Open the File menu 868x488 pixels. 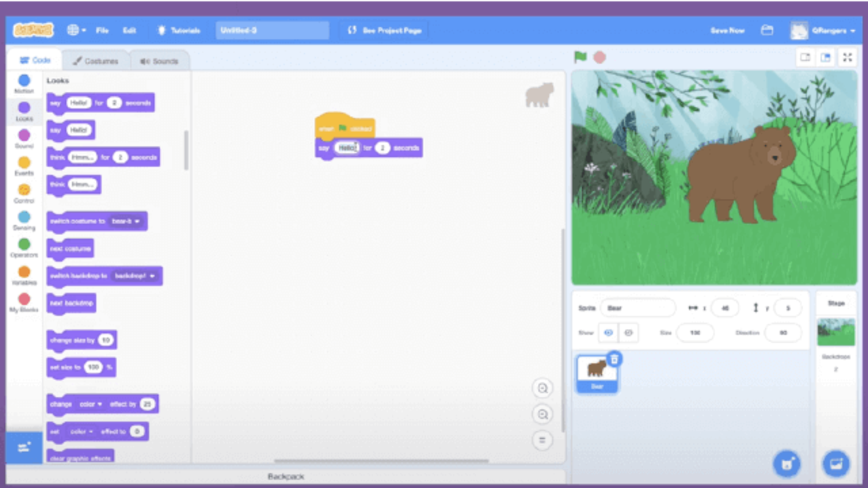click(102, 30)
